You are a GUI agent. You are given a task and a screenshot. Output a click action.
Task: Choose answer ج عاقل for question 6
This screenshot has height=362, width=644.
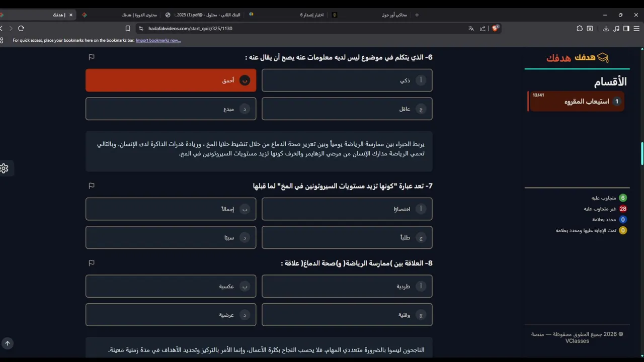(x=347, y=109)
